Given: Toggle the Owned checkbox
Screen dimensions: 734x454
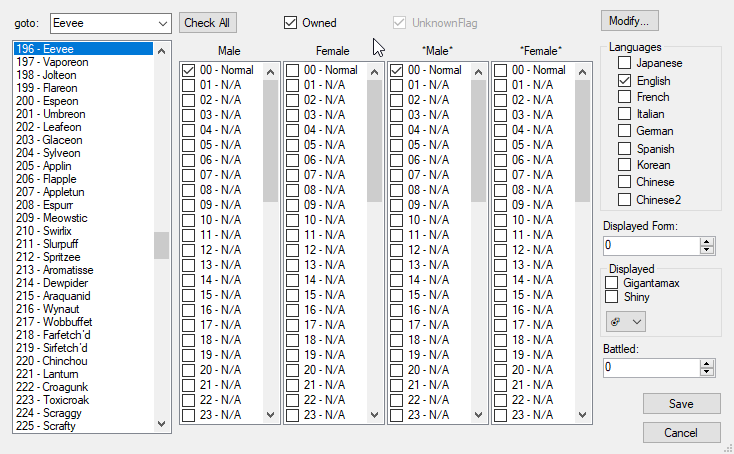Looking at the screenshot, I should click(310, 23).
